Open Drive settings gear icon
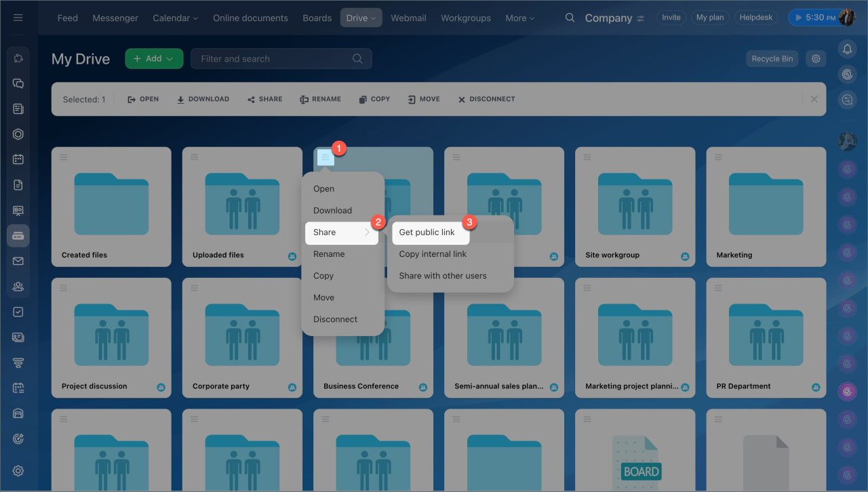This screenshot has width=868, height=492. click(x=816, y=59)
